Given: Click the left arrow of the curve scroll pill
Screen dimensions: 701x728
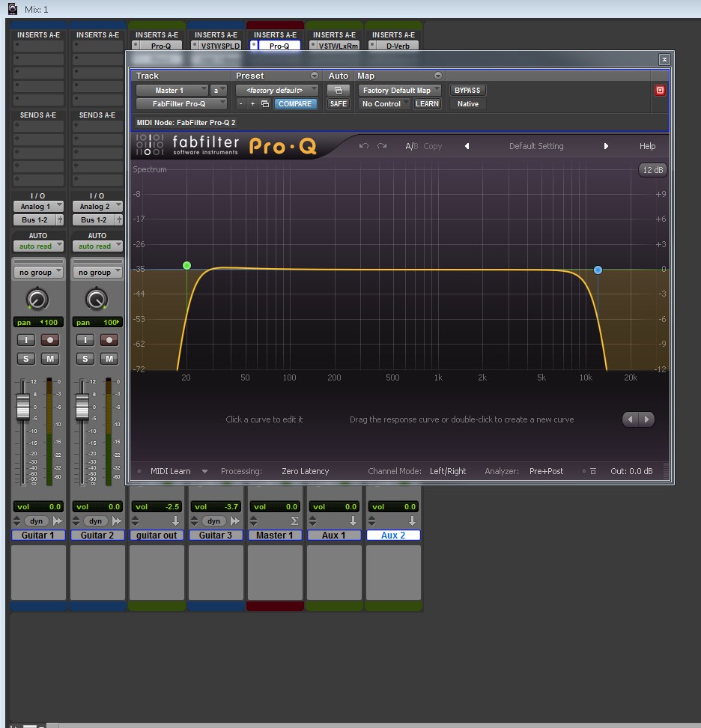Looking at the screenshot, I should [631, 419].
